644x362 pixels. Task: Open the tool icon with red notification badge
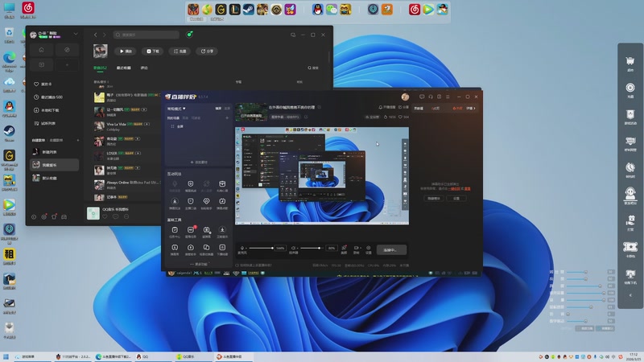click(x=191, y=232)
